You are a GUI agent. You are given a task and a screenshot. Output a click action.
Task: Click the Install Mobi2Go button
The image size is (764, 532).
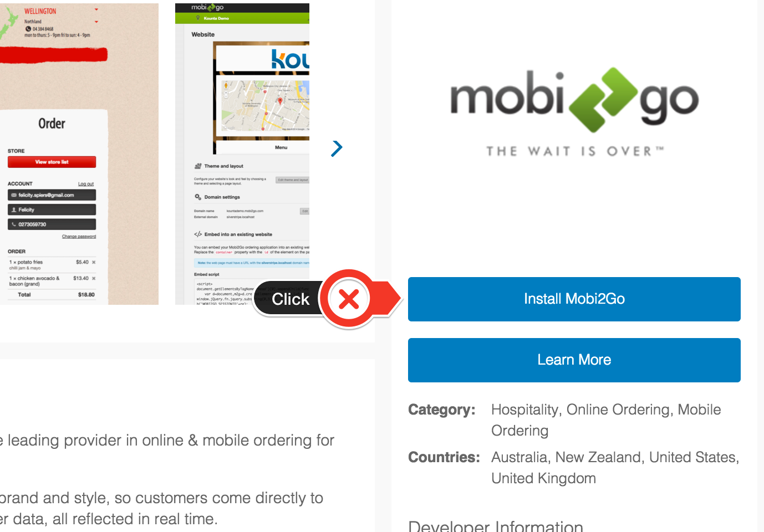[x=574, y=299]
